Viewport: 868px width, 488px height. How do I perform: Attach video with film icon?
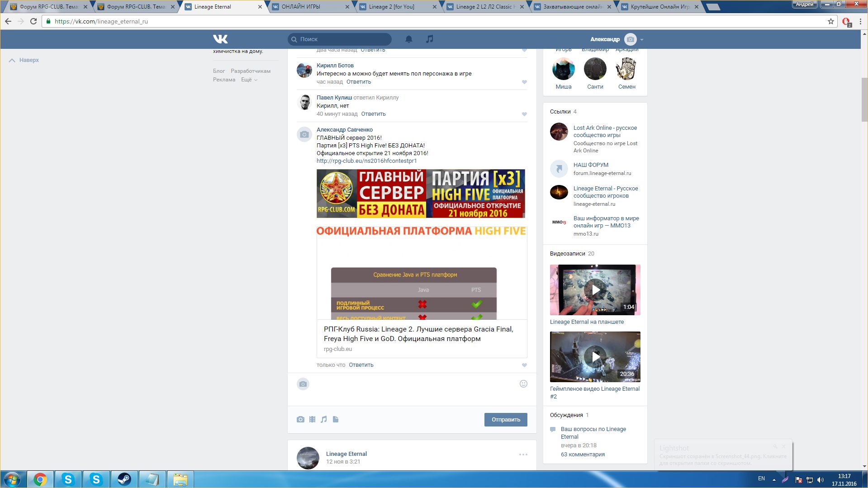pos(312,420)
